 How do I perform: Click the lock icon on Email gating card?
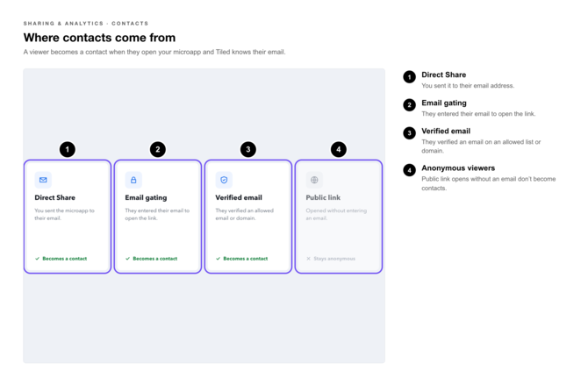tap(133, 180)
